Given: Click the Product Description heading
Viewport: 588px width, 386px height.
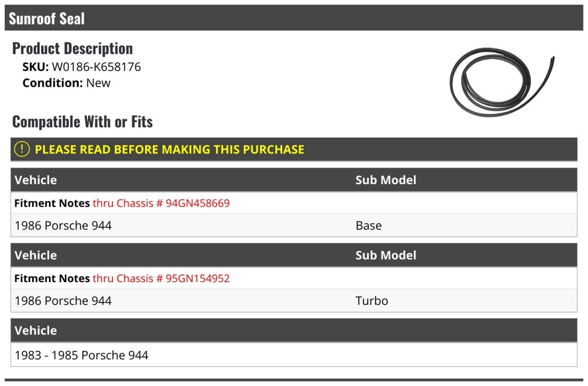Looking at the screenshot, I should pyautogui.click(x=73, y=48).
